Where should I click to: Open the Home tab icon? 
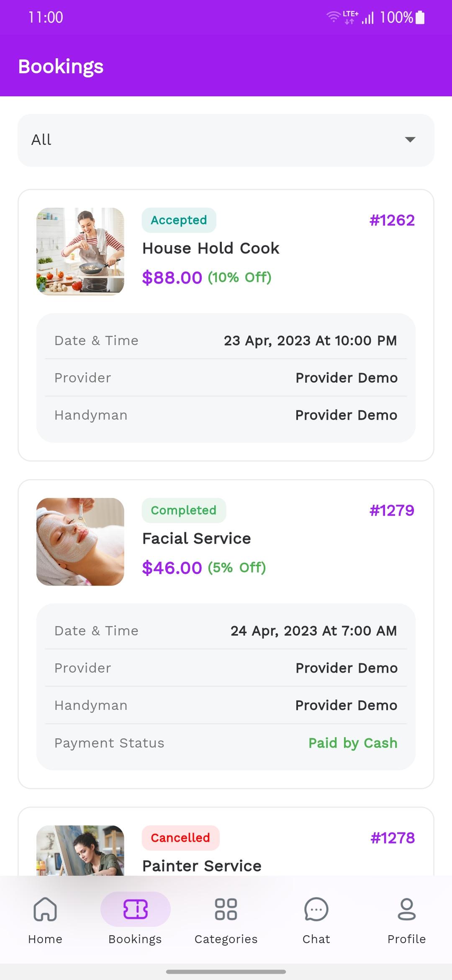click(45, 909)
